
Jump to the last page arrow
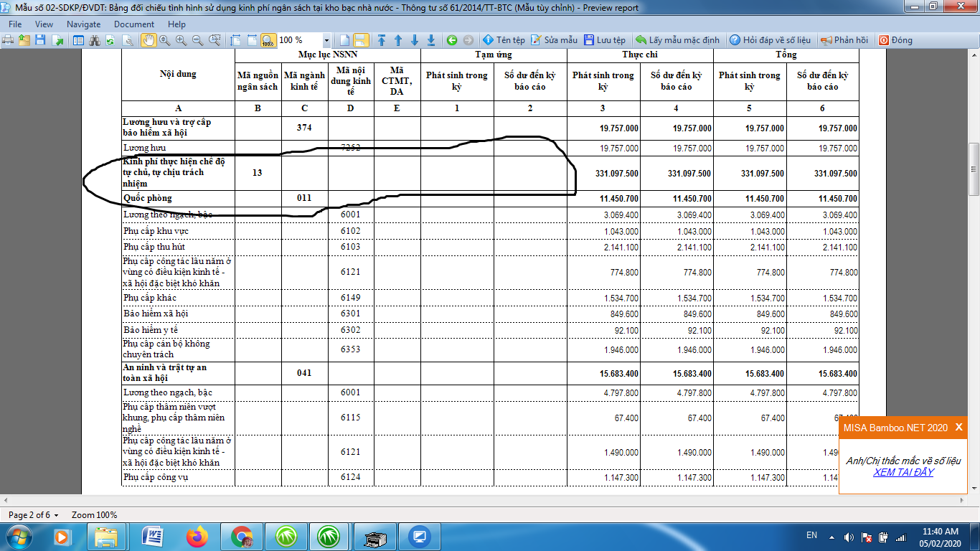tap(431, 40)
